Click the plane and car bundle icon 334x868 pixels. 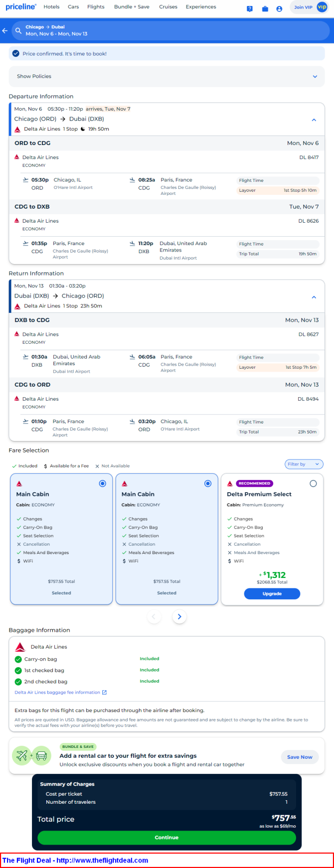(32, 756)
